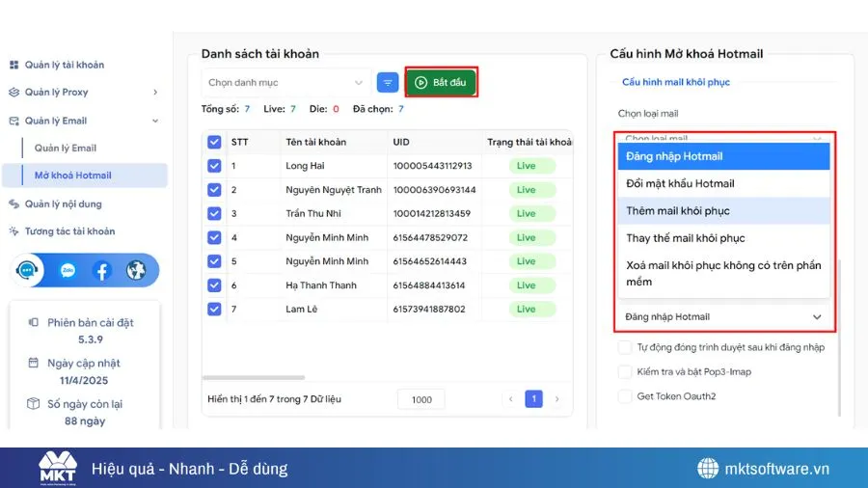
Task: Uncheck the row for Trần Thu Nhi
Action: coord(214,213)
